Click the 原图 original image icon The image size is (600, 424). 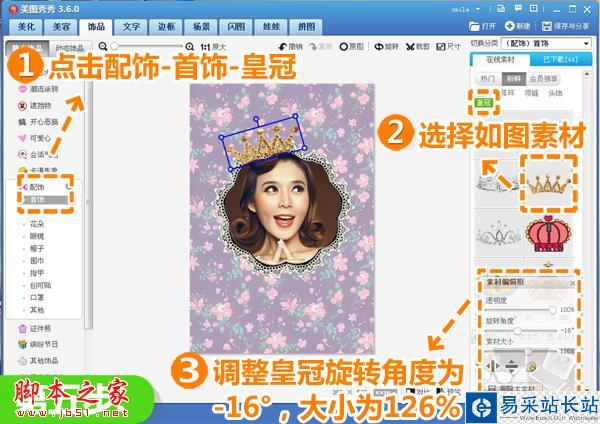[344, 47]
